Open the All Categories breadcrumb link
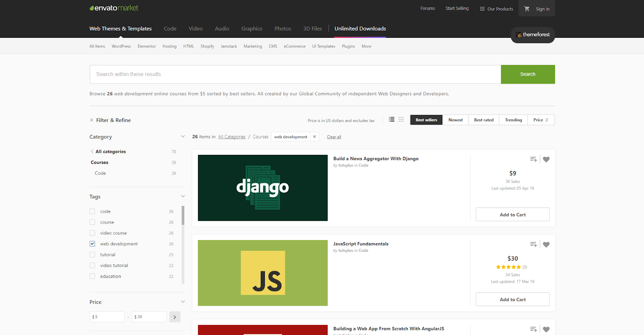The height and width of the screenshot is (335, 644). pos(232,137)
